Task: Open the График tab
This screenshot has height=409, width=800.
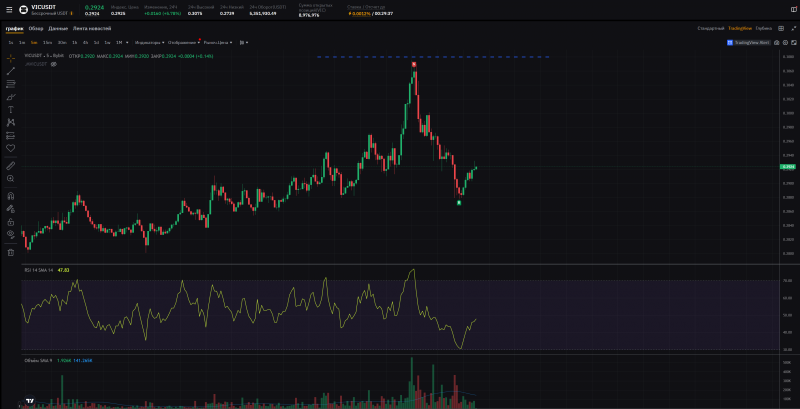Action: pyautogui.click(x=14, y=29)
